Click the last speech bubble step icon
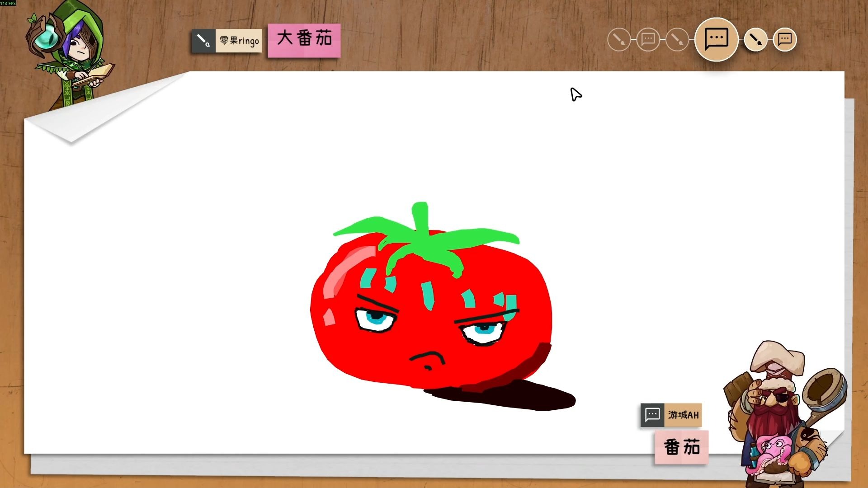The width and height of the screenshot is (868, 488). tap(785, 40)
